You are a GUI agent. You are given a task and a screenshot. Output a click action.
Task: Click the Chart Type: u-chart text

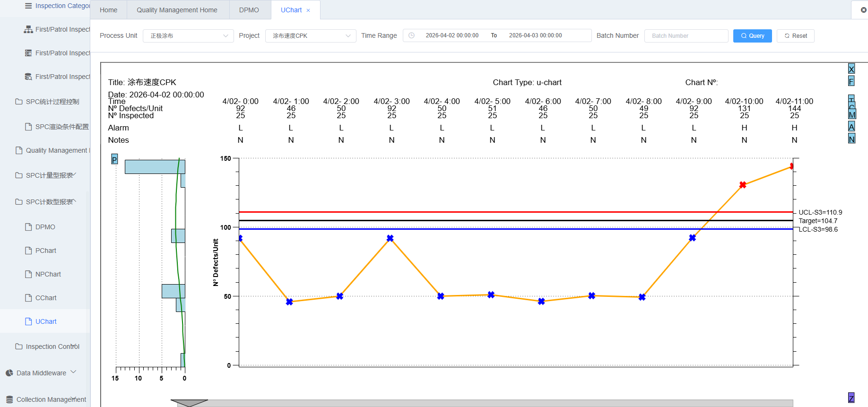click(x=527, y=82)
